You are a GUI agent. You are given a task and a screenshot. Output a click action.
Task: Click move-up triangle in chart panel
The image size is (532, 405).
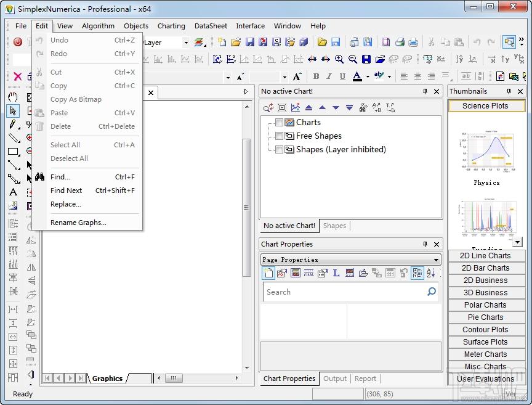(322, 108)
